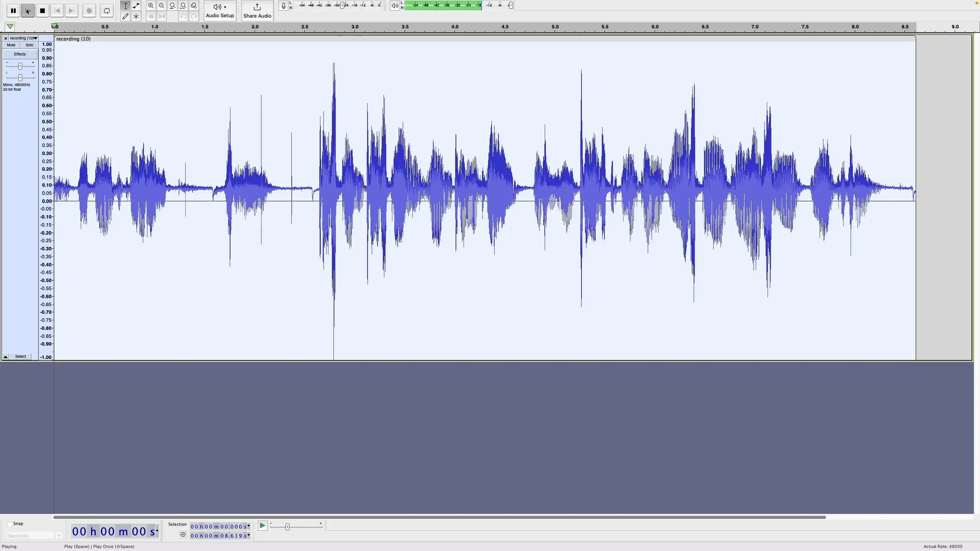Click the Zoom Out icon
Viewport: 980px width, 551px height.
(162, 6)
